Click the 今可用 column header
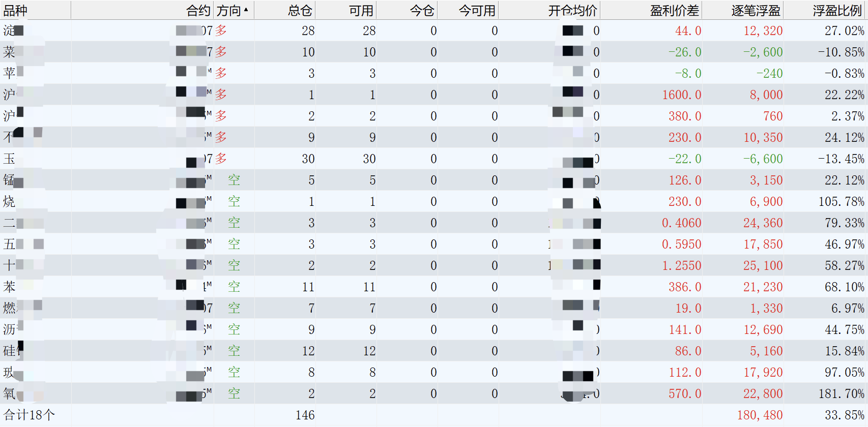868x427 pixels. pyautogui.click(x=477, y=10)
